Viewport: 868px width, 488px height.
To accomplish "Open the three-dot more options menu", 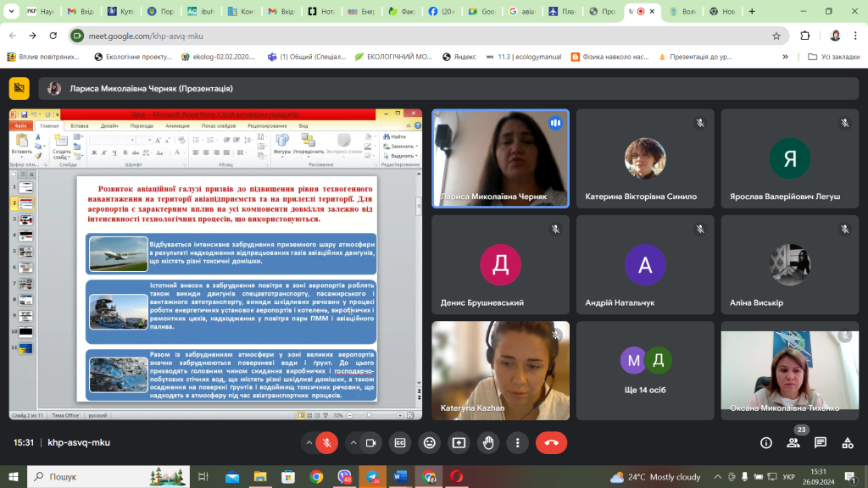I will (x=517, y=442).
